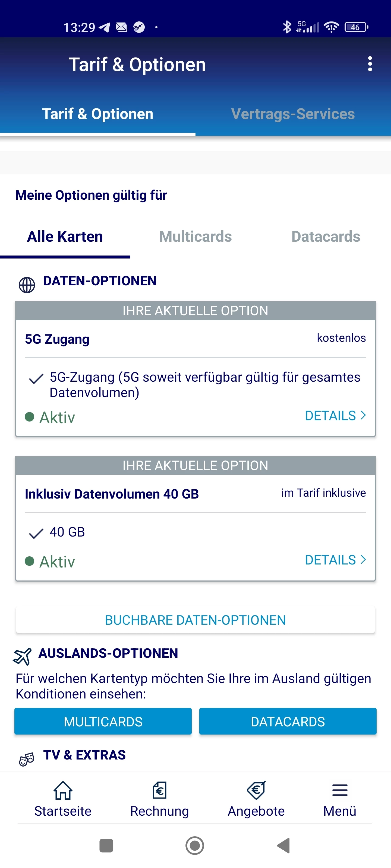Open the Menü hamburger icon
This screenshot has height=868, width=391.
(340, 790)
